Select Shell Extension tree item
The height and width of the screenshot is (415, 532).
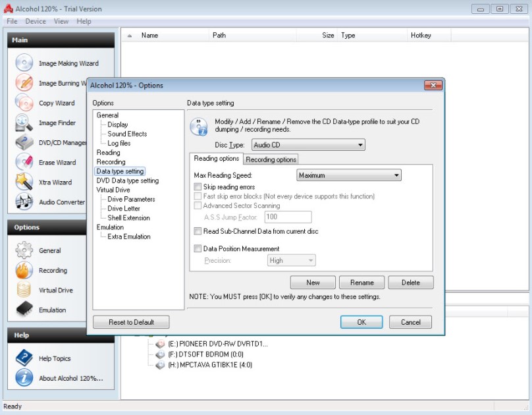point(128,218)
